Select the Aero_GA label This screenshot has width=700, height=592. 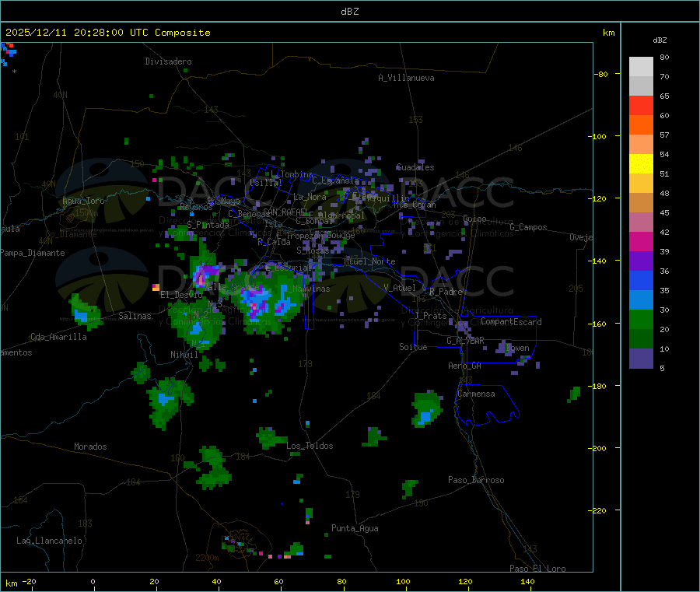(x=464, y=366)
